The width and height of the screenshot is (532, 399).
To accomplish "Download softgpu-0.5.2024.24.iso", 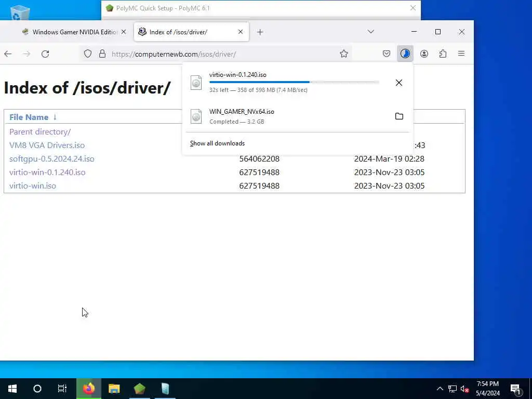I will point(52,159).
